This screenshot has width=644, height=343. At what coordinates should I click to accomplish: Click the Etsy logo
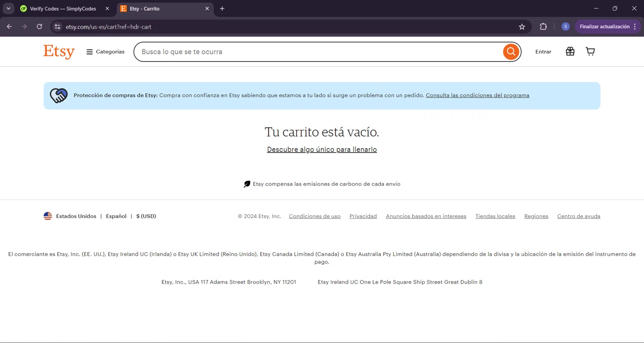click(x=59, y=52)
